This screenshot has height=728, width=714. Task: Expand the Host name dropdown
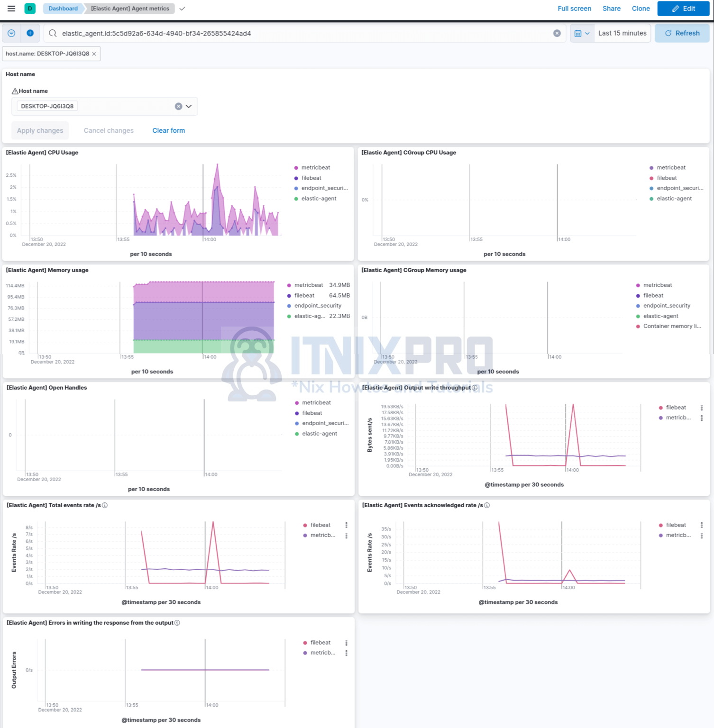click(x=188, y=106)
